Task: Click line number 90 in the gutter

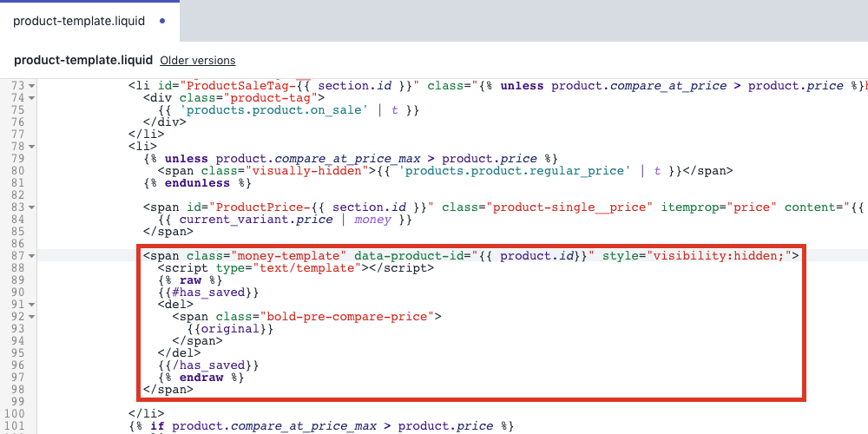Action: (x=17, y=293)
